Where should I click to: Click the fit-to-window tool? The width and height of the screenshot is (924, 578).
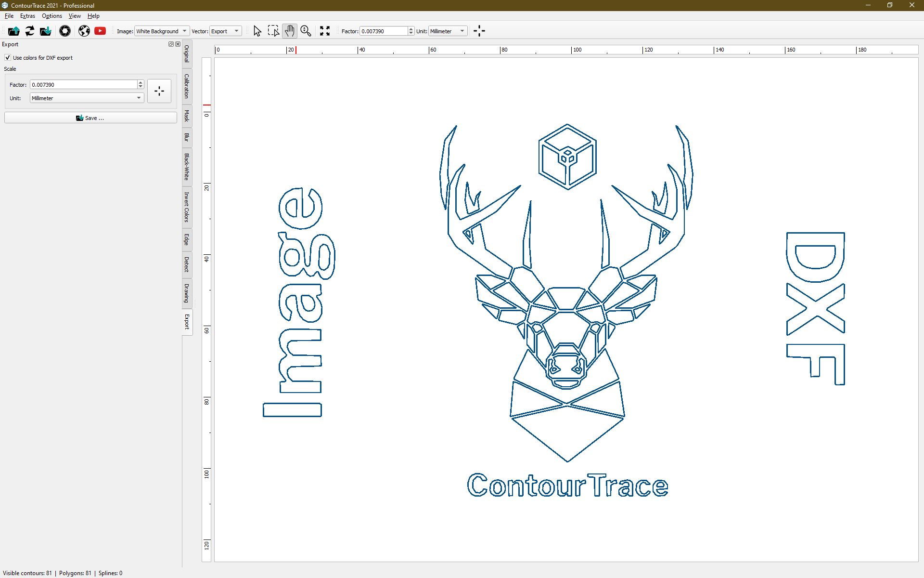point(325,31)
